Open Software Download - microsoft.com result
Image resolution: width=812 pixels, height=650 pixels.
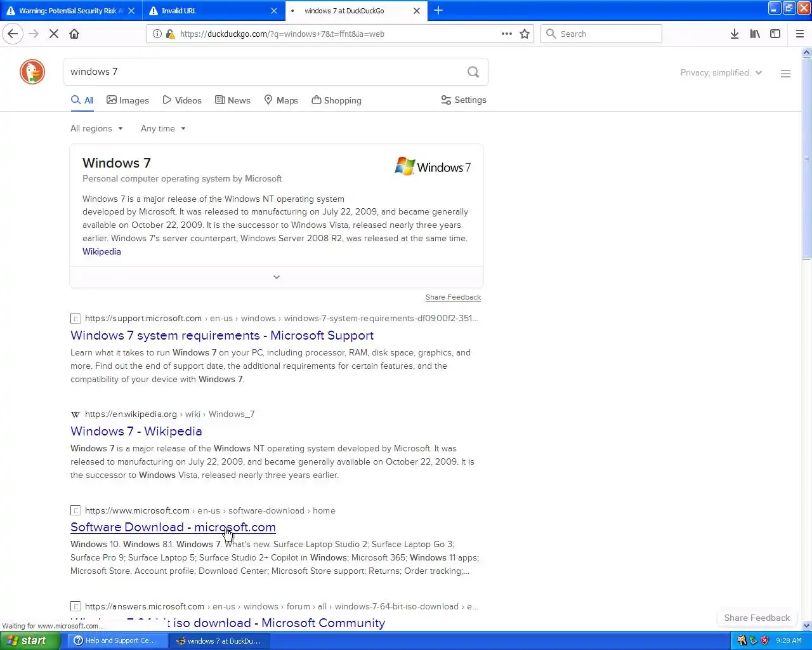(173, 527)
